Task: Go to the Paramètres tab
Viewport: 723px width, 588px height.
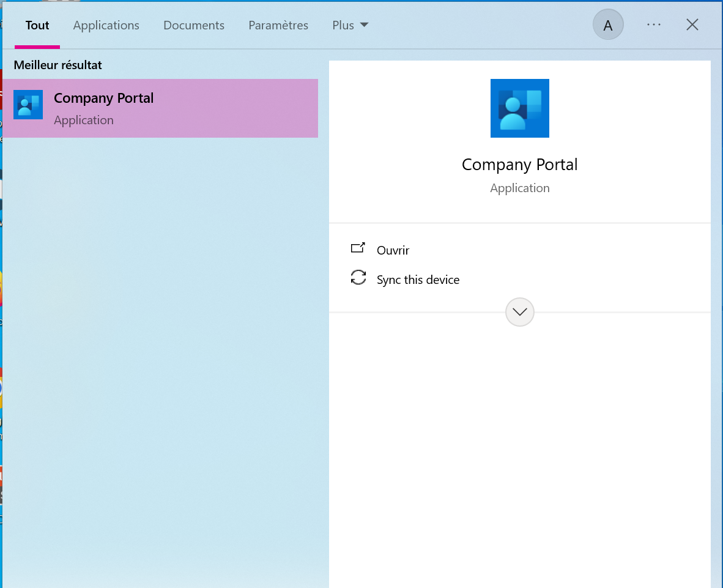Action: click(x=278, y=25)
